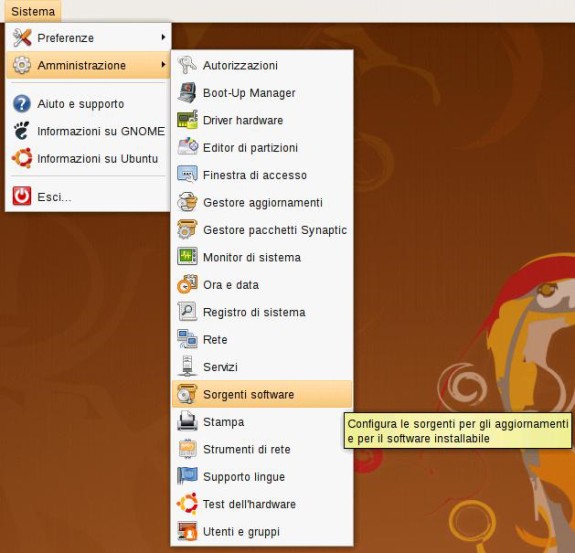Select Supporto lingue item
Image resolution: width=575 pixels, height=553 pixels.
point(262,476)
